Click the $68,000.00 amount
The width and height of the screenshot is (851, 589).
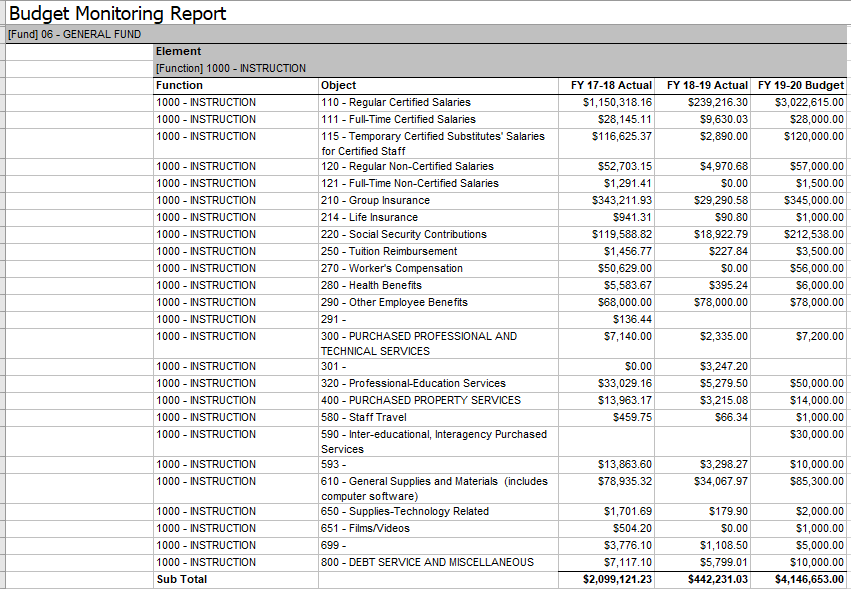pos(625,302)
